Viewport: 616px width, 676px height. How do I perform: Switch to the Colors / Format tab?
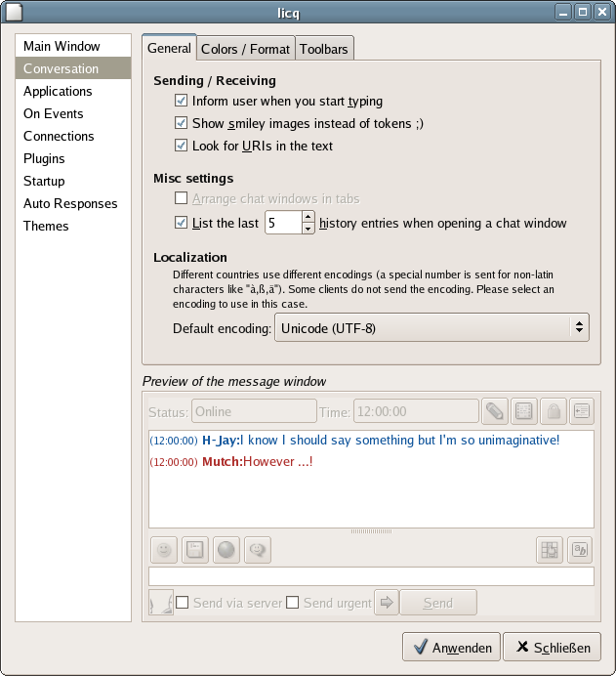(x=245, y=49)
